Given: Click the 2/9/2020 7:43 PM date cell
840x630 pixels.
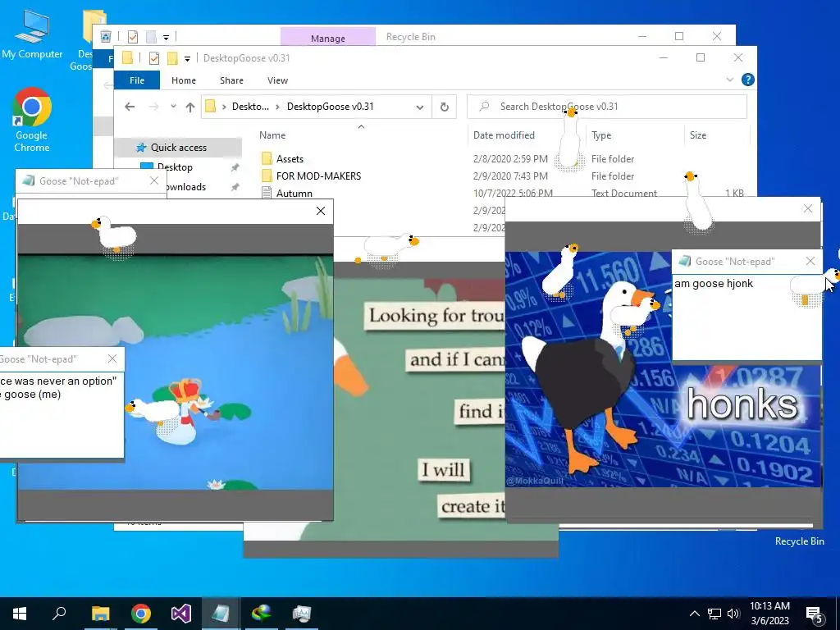Looking at the screenshot, I should [x=510, y=176].
